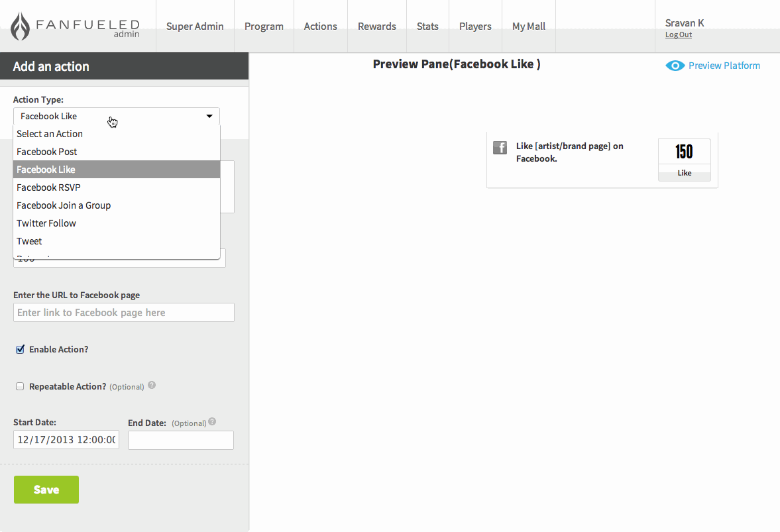Click the Start Date field
The width and height of the screenshot is (780, 532).
coord(66,439)
